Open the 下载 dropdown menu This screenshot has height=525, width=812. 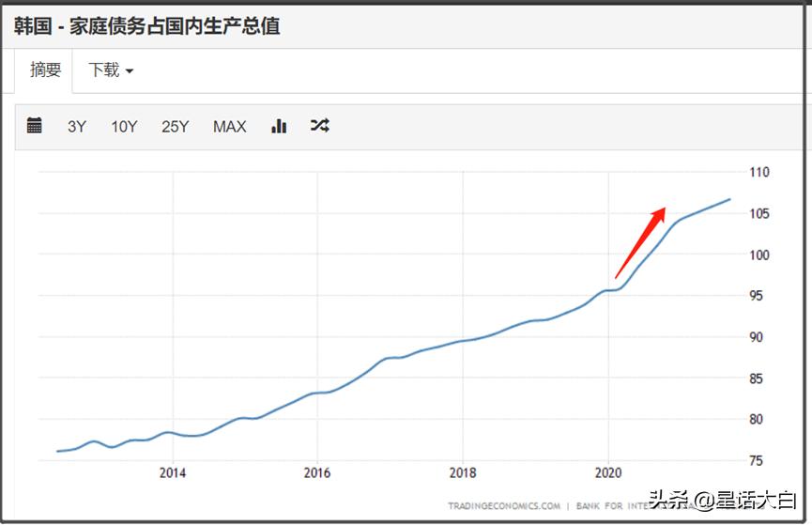[x=111, y=69]
